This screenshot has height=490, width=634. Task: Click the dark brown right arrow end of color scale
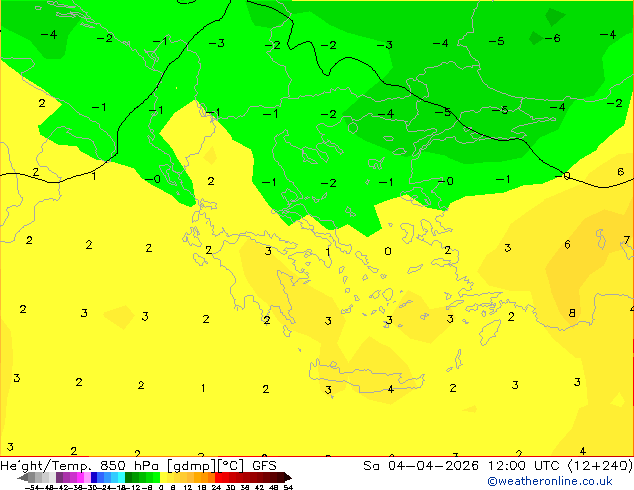coord(287,477)
